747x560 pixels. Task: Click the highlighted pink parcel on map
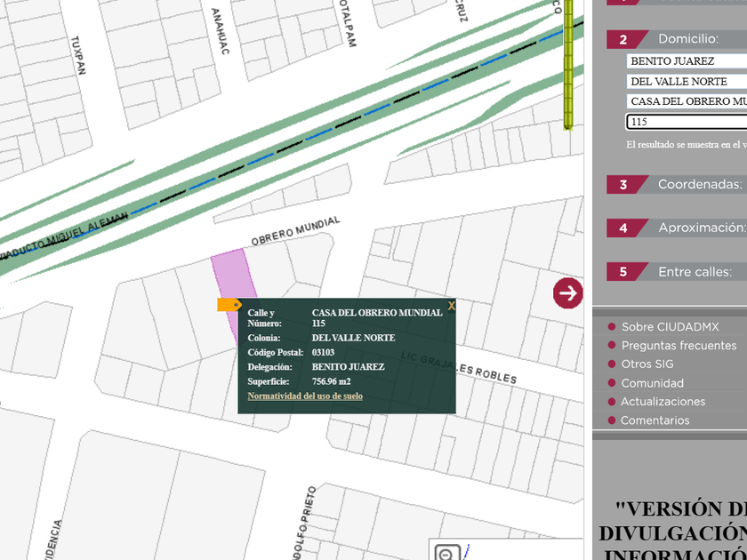tap(232, 277)
